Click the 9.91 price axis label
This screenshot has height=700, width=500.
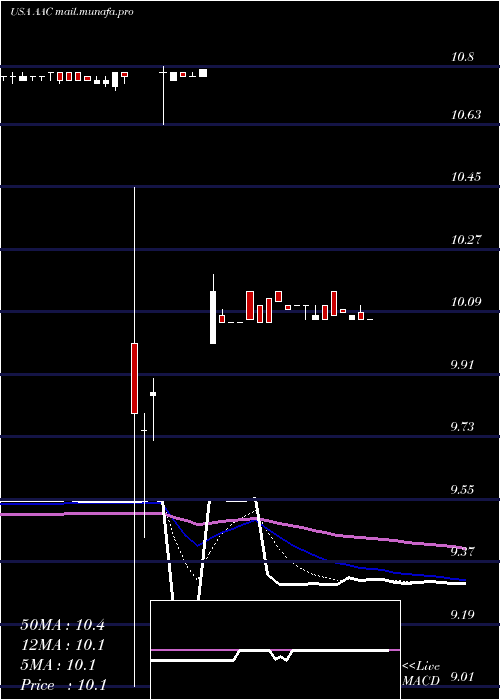(x=462, y=365)
